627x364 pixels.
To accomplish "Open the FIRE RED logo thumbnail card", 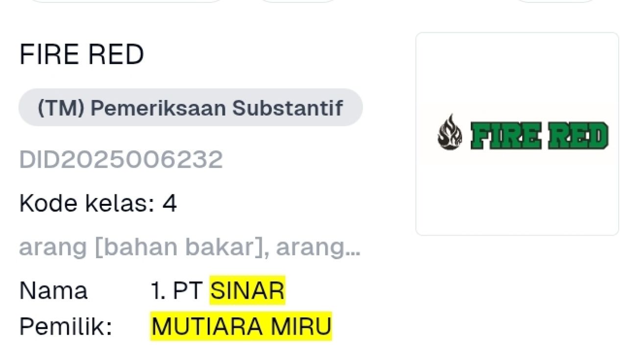I will tap(517, 134).
